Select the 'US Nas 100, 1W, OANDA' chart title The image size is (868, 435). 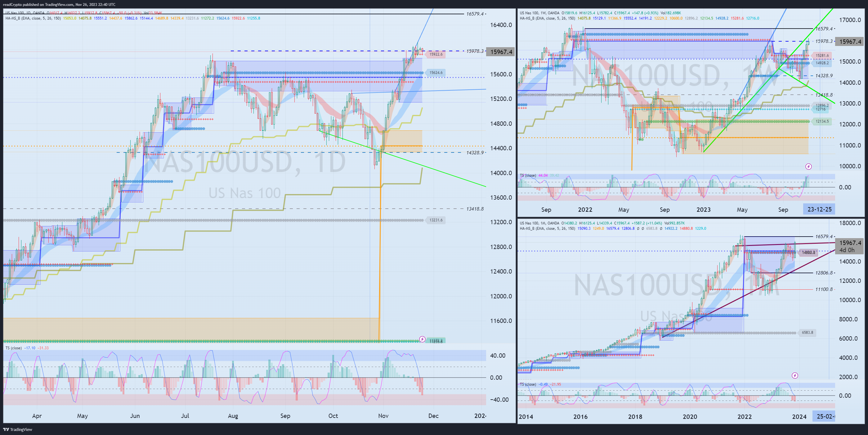coord(539,13)
